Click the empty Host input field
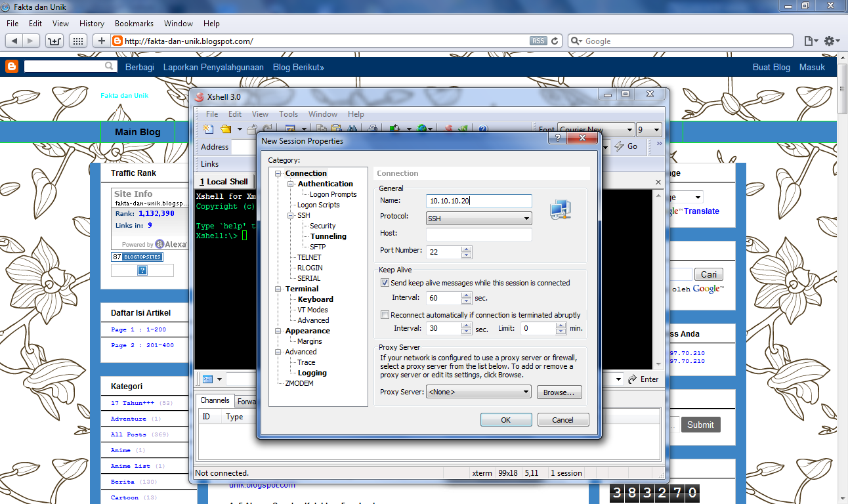Image resolution: width=848 pixels, height=504 pixels. point(479,235)
